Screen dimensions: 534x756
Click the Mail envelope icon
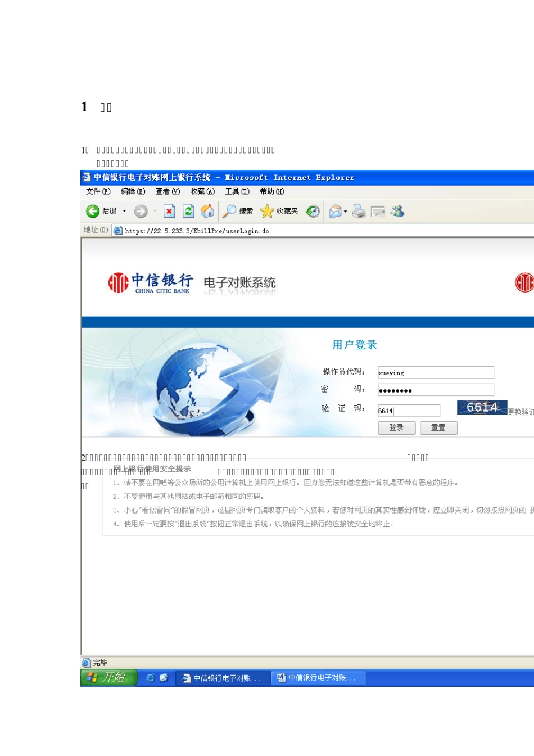tap(336, 211)
